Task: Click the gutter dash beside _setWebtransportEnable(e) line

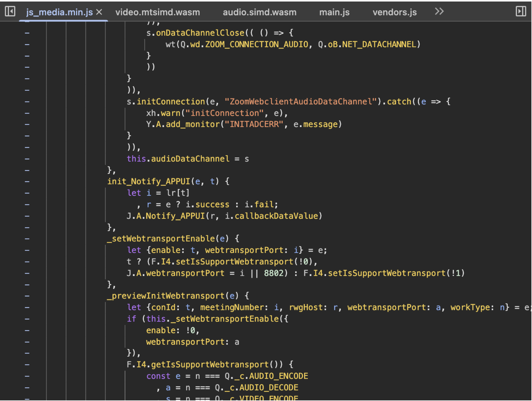Action: point(27,239)
